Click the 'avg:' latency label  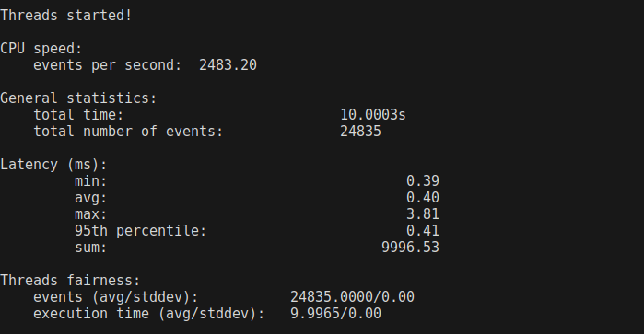[x=91, y=198]
